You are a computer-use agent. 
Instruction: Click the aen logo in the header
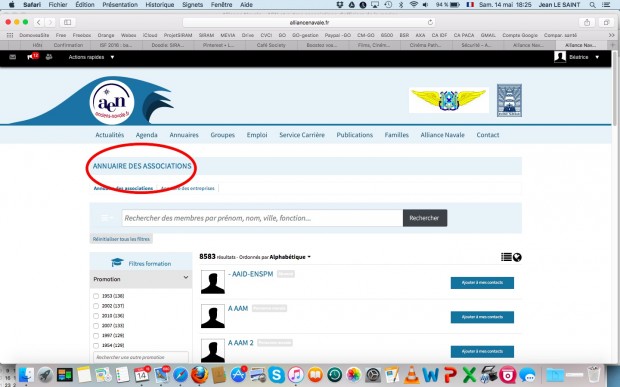coord(112,102)
